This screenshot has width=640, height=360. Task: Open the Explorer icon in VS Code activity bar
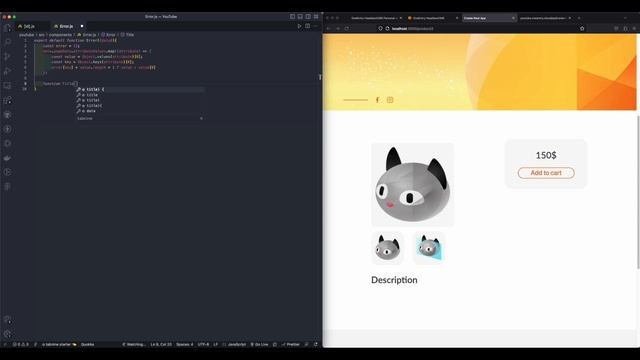[x=7, y=28]
